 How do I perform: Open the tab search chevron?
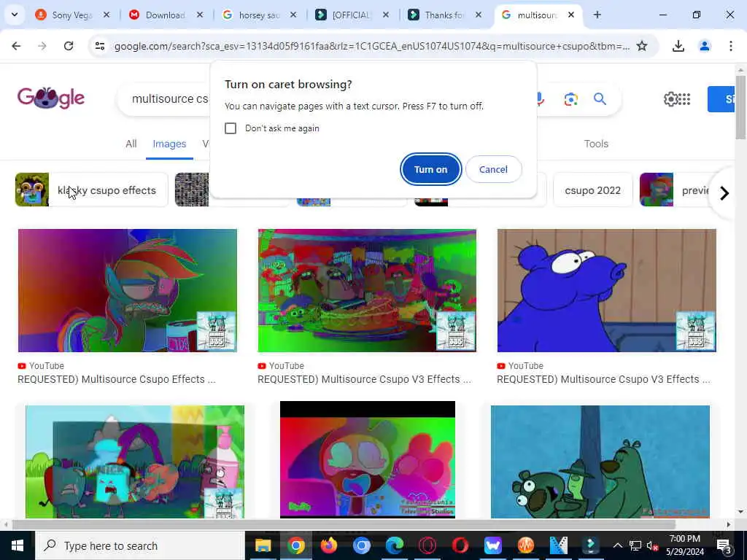click(x=15, y=15)
